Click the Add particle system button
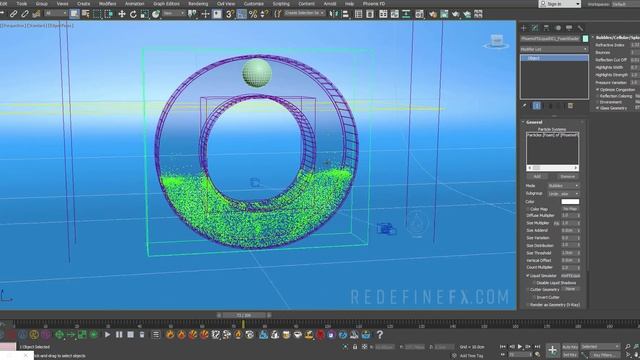640x360 pixels. point(537,177)
